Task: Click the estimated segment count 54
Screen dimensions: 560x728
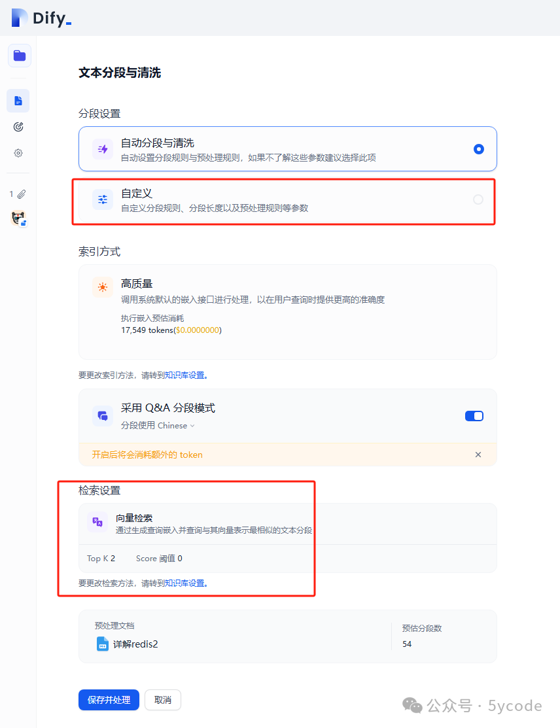Action: (x=407, y=644)
